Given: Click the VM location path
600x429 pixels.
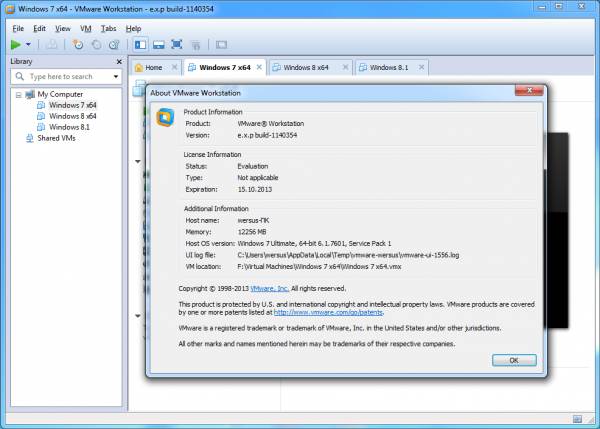Looking at the screenshot, I should pyautogui.click(x=319, y=267).
